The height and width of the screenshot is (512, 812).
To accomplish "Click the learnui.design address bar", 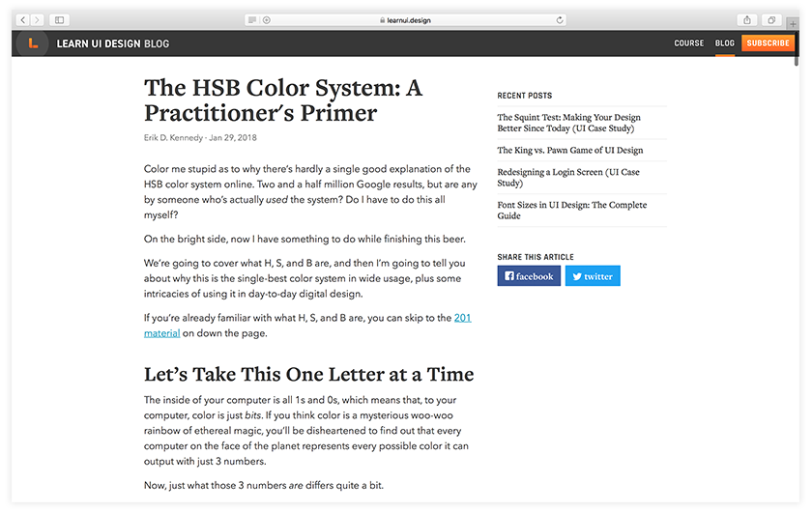I will tap(406, 19).
